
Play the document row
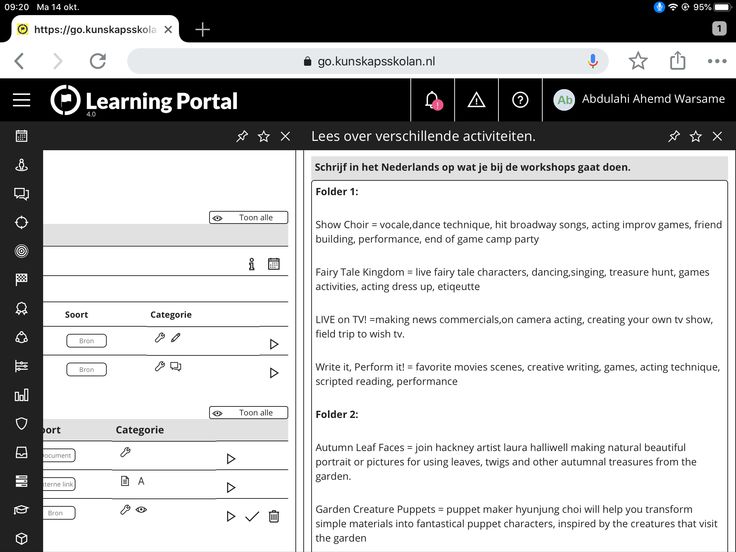(x=230, y=459)
